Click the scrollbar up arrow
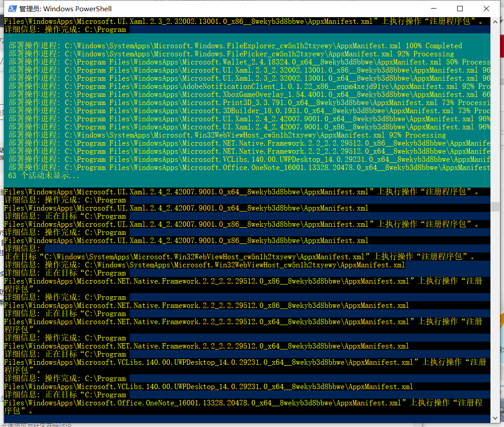 495,22
